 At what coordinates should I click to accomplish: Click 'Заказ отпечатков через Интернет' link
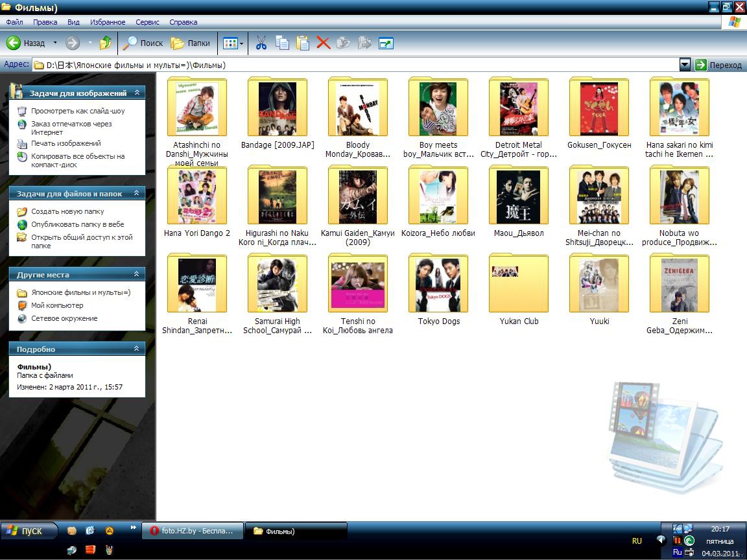71,128
